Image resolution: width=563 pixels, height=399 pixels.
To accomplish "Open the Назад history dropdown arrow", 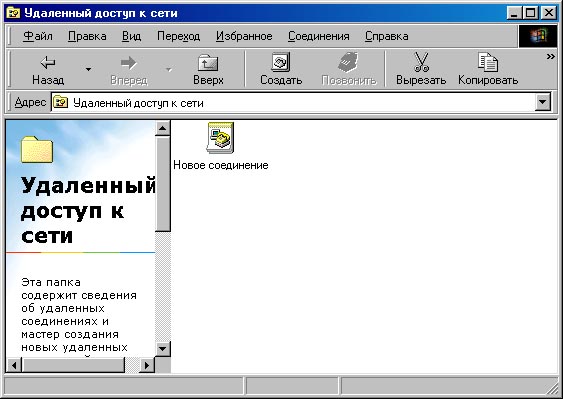I will pos(88,69).
